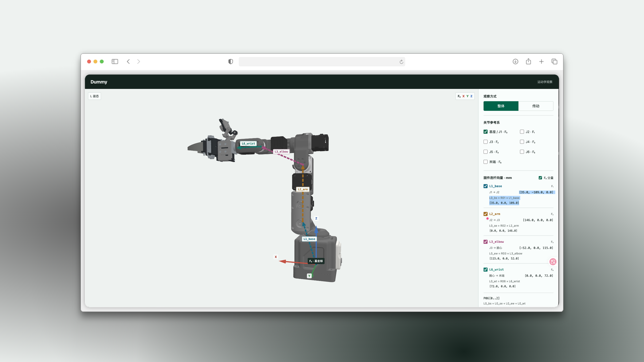Enable the J5 · F₄ frame checkbox
This screenshot has width=644, height=362.
coord(486,152)
